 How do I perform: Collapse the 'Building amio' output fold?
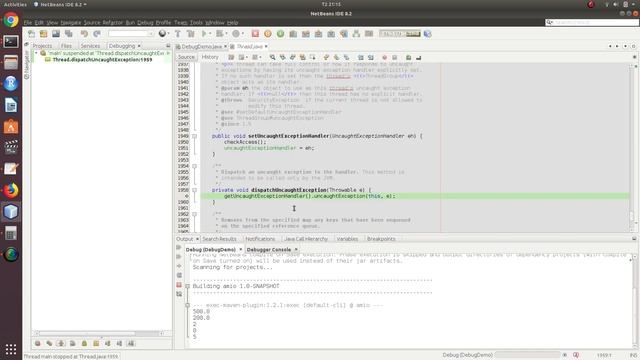[187, 286]
